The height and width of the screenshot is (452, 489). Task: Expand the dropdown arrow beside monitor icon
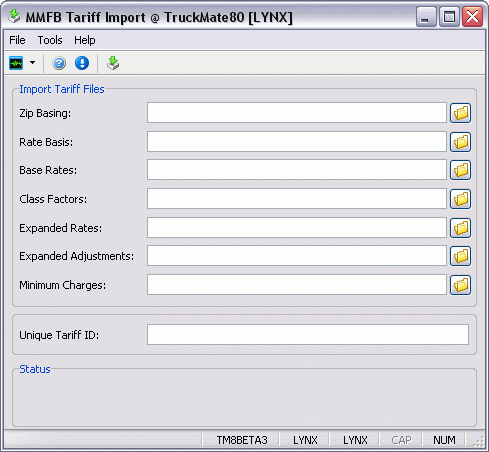(x=32, y=62)
